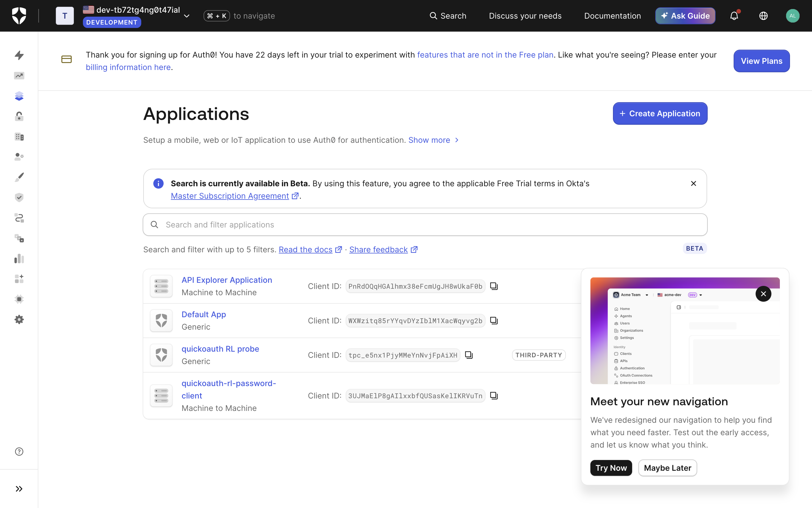Click Maybe Later in navigation popup
Screen dimensions: 812x508
pos(667,468)
